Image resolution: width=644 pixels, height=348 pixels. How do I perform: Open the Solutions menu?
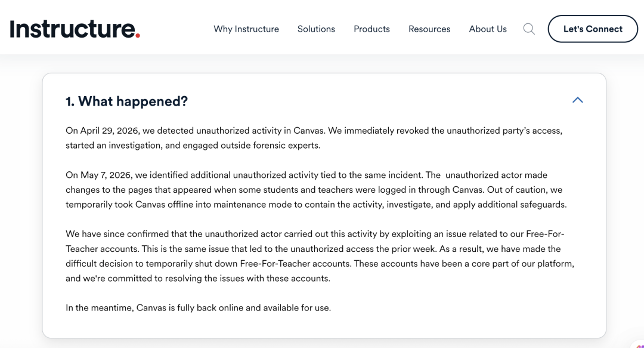pos(316,29)
